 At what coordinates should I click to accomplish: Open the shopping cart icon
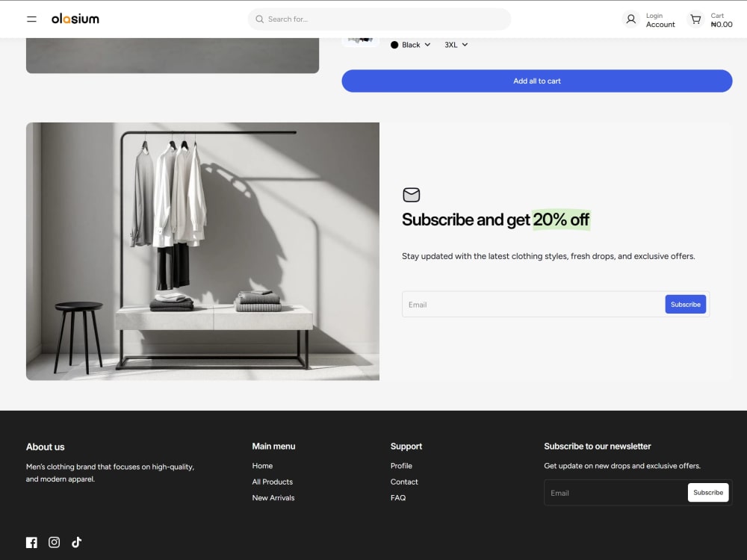coord(695,19)
